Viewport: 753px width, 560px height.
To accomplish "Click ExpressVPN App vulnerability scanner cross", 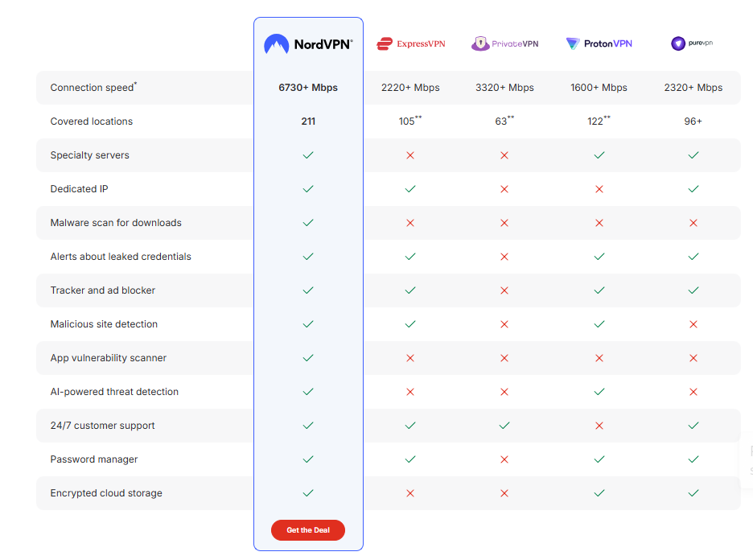I will coord(410,358).
